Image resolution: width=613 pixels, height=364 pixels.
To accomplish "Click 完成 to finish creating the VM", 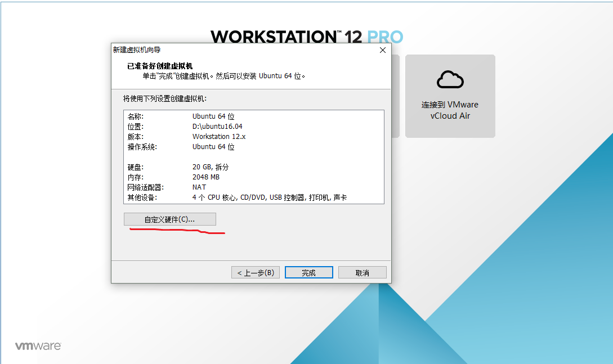I will click(x=309, y=273).
